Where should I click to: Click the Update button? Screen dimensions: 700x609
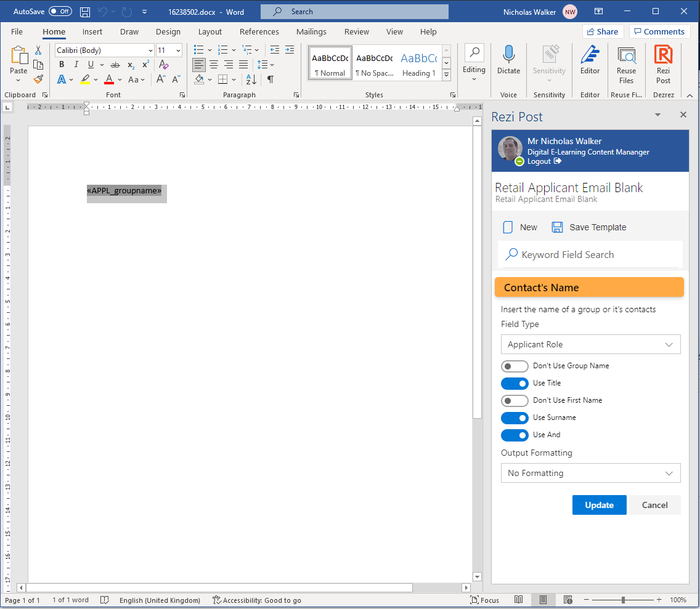(x=599, y=505)
